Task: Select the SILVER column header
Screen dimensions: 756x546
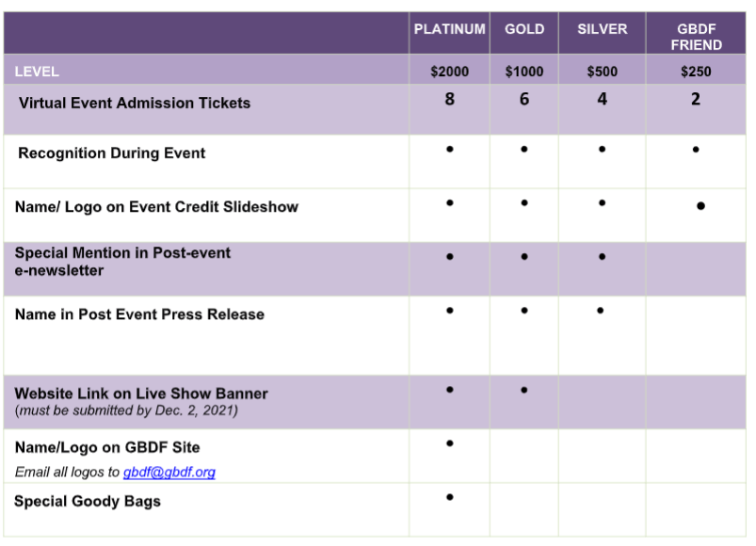Action: click(x=603, y=29)
